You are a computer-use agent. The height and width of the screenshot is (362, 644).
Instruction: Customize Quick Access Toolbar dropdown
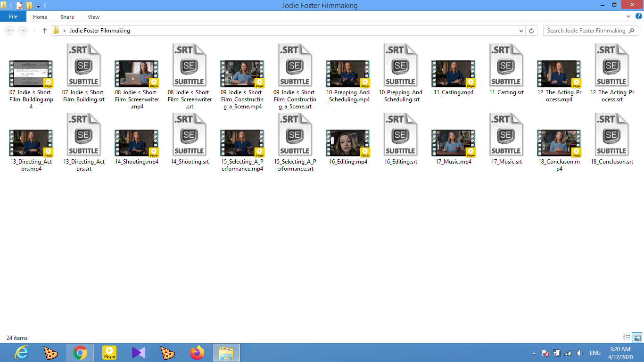tap(38, 6)
